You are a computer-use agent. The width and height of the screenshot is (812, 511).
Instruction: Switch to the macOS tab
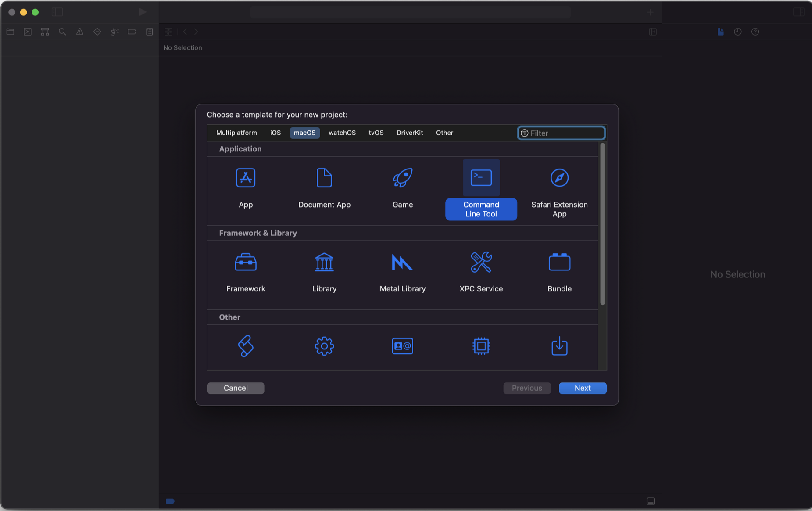tap(305, 133)
